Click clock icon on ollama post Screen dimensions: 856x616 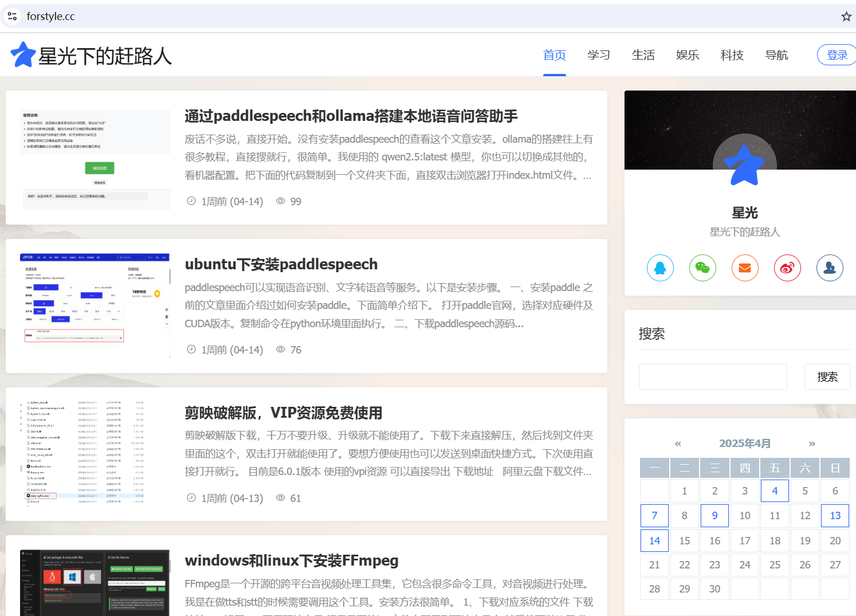click(x=191, y=201)
